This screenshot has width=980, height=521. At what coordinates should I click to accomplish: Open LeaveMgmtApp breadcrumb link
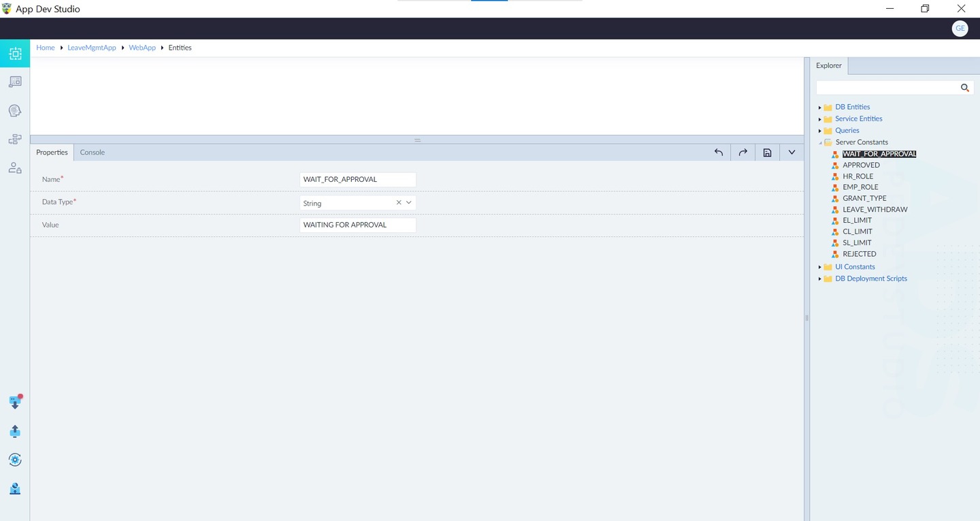click(x=92, y=48)
